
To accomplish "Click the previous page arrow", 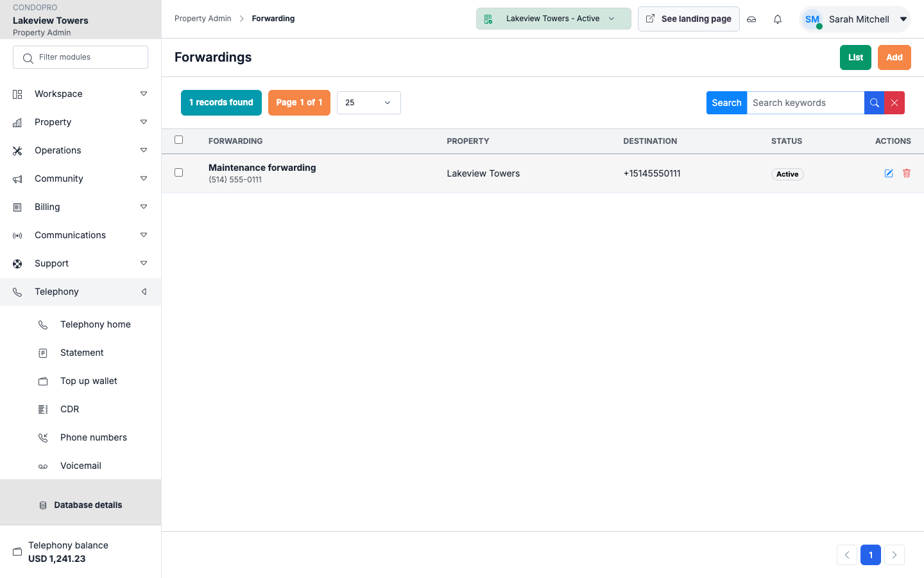I will pyautogui.click(x=847, y=555).
